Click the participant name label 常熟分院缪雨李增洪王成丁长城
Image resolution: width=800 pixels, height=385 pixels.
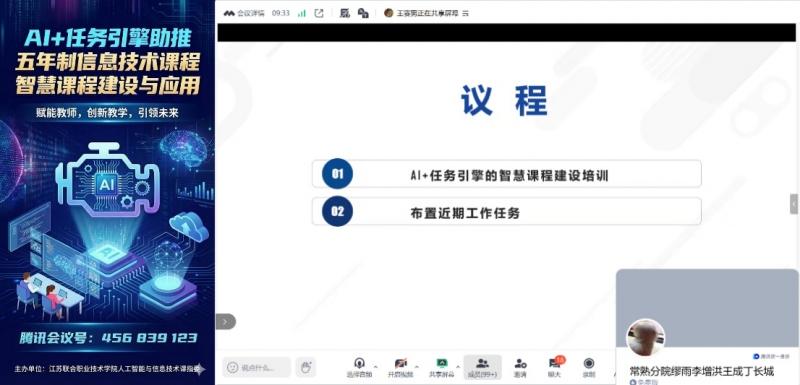[x=702, y=371]
